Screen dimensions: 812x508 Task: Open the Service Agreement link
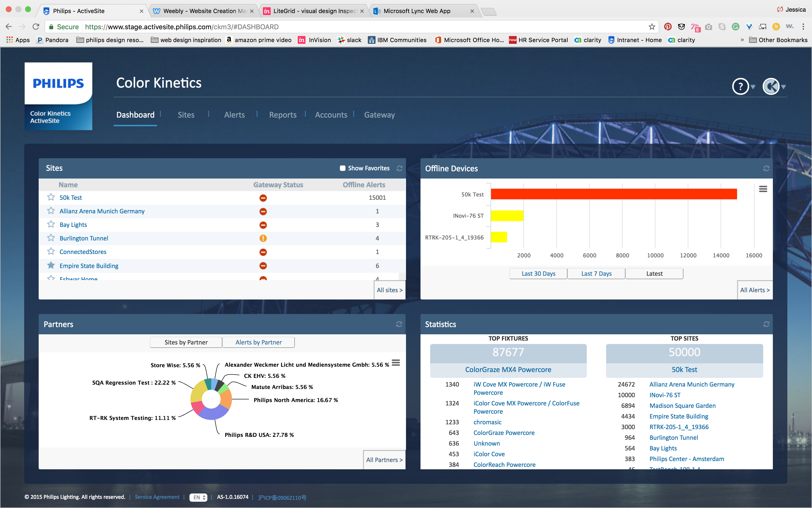157,497
